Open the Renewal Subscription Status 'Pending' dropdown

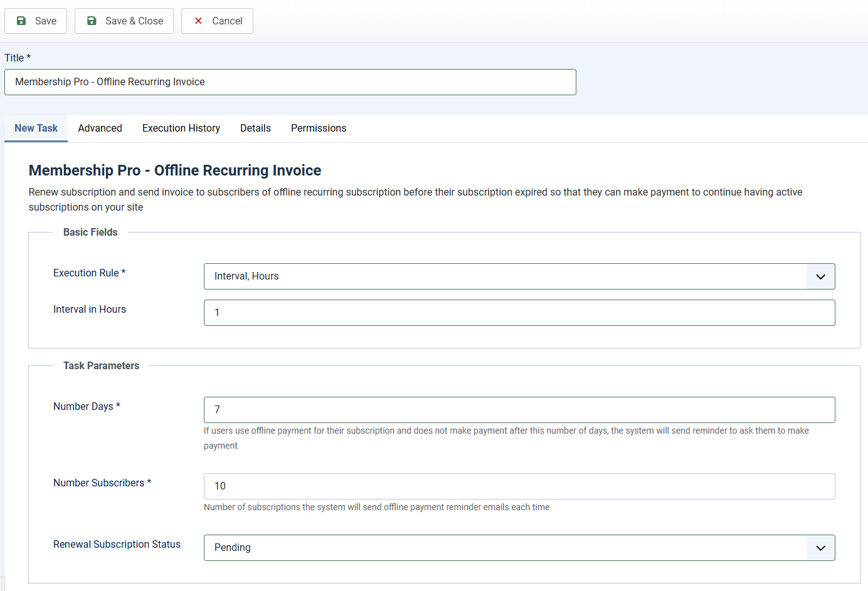pos(519,548)
